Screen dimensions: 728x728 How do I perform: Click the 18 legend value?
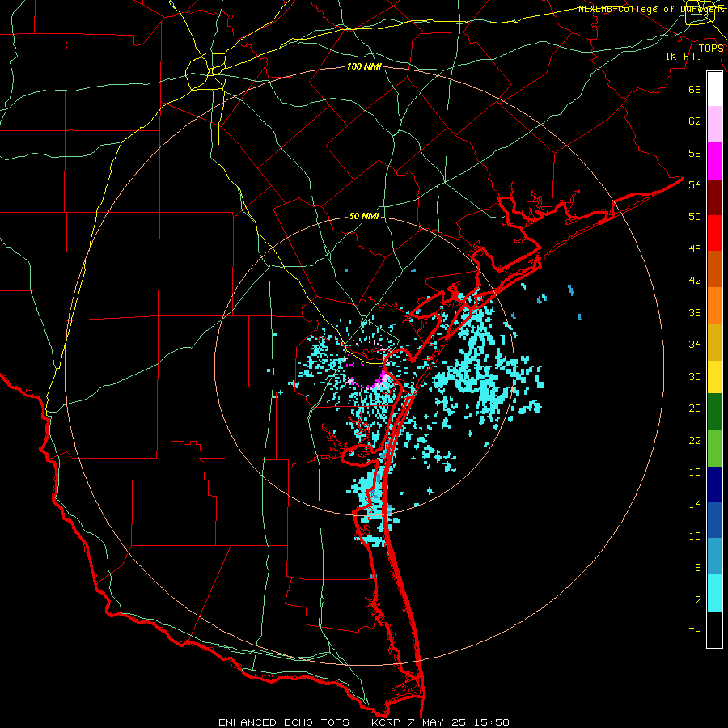tap(695, 472)
